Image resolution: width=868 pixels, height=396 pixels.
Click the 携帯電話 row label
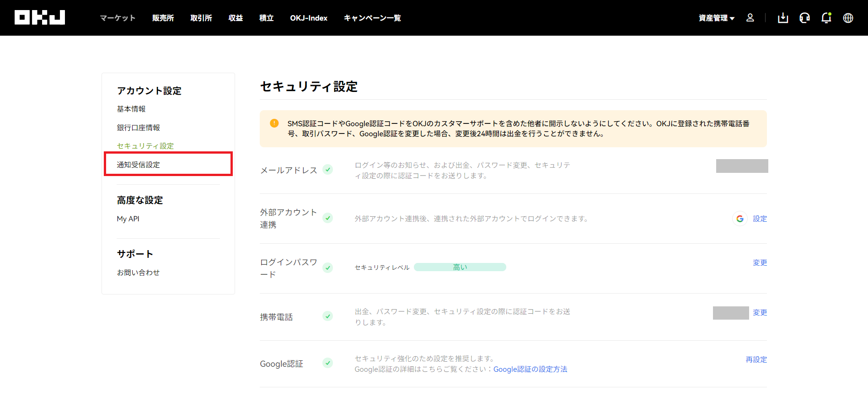point(277,317)
